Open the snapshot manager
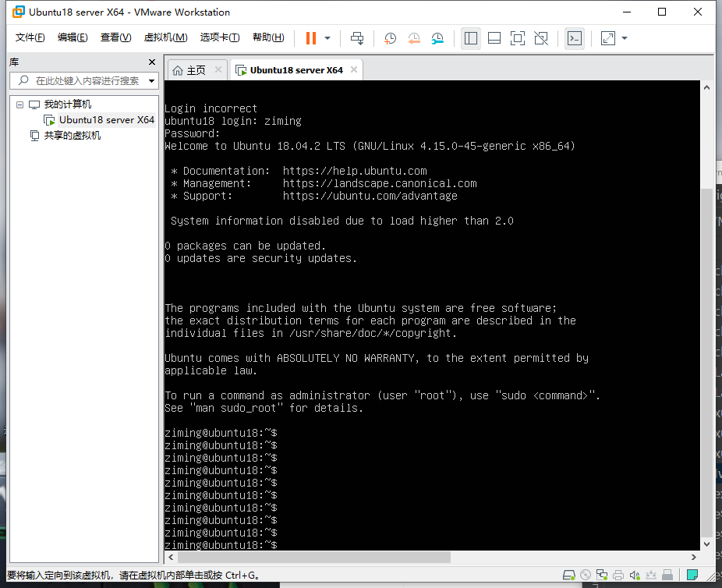 (437, 38)
